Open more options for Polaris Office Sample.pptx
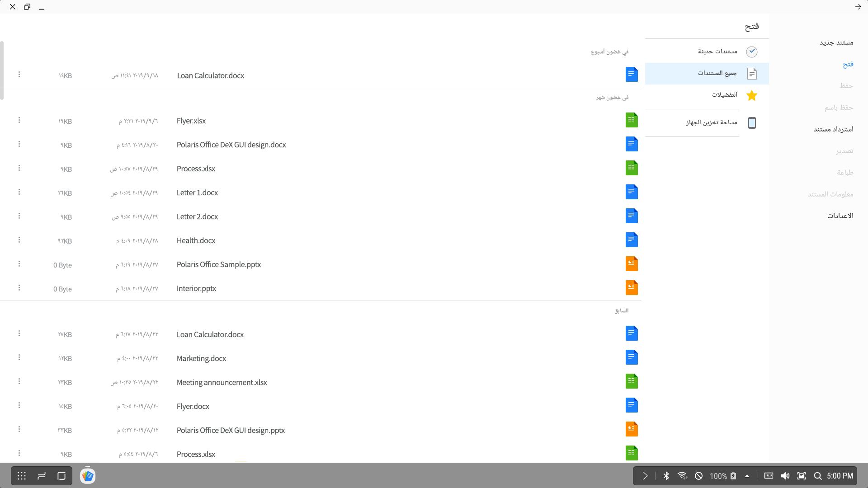 coord(19,264)
